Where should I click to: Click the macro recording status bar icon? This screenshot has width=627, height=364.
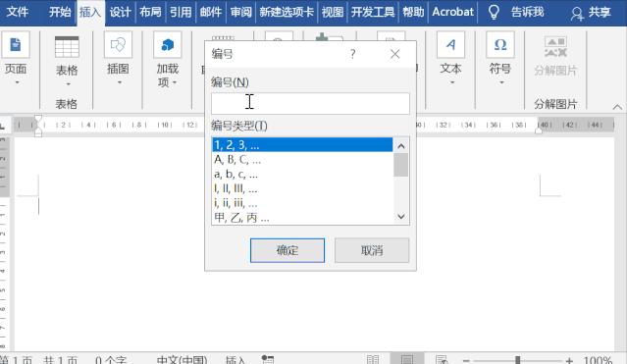(x=268, y=360)
